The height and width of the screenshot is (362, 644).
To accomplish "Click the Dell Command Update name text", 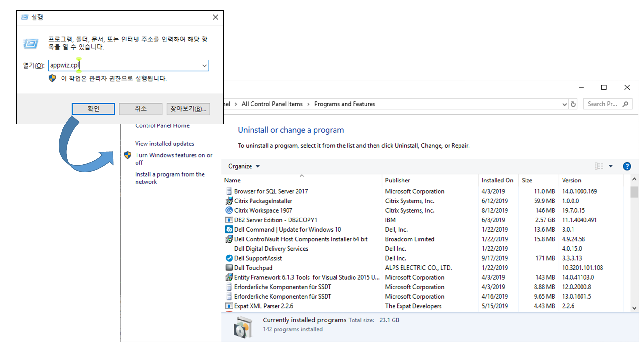I will click(288, 229).
